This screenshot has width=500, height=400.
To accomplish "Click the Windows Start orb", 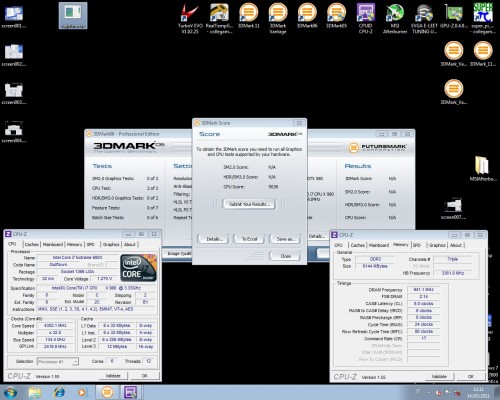I will tap(10, 392).
